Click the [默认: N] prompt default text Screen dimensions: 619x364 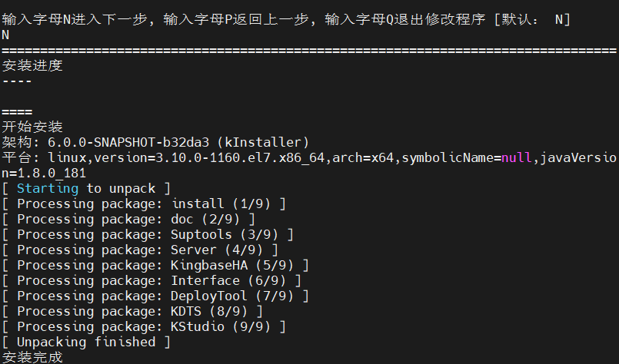[x=532, y=20]
